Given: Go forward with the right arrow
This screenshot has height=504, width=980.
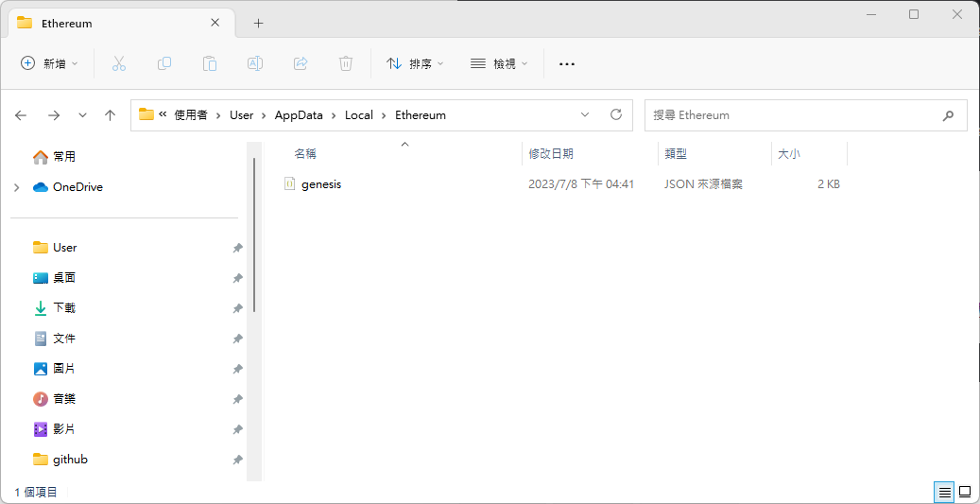Looking at the screenshot, I should coord(55,115).
